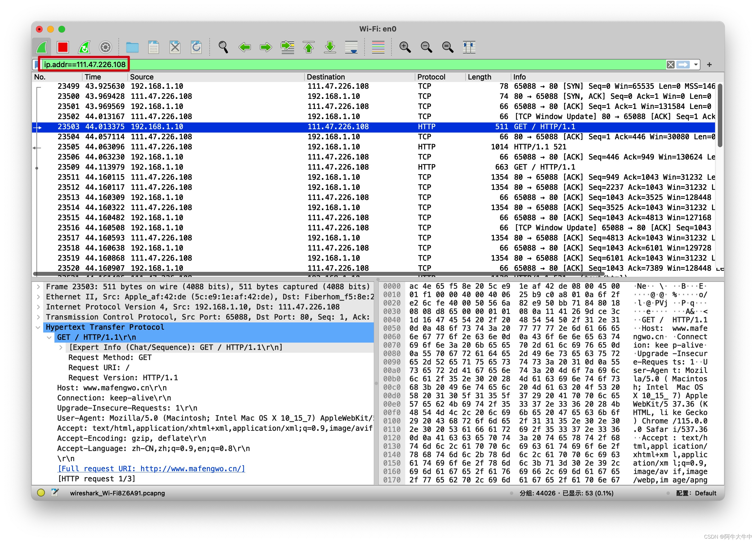The image size is (756, 542).
Task: Select packet 23499 SYN row
Action: tap(373, 86)
